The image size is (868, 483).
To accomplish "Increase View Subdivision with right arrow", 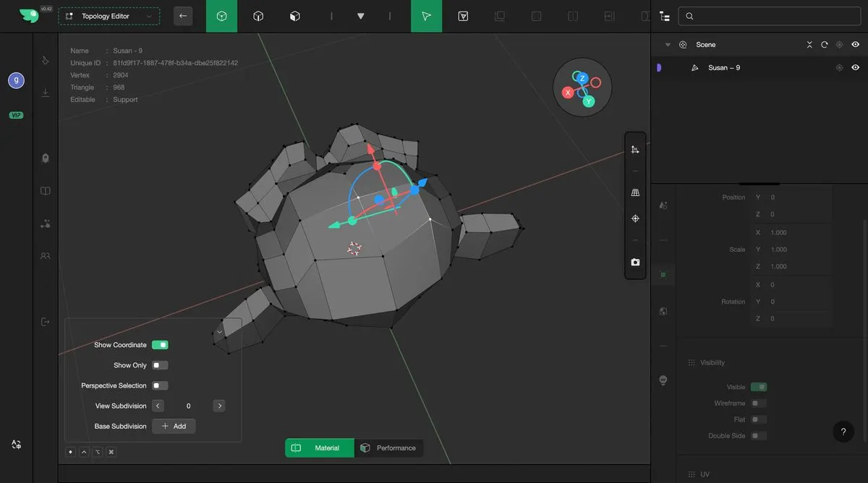I will pyautogui.click(x=219, y=406).
